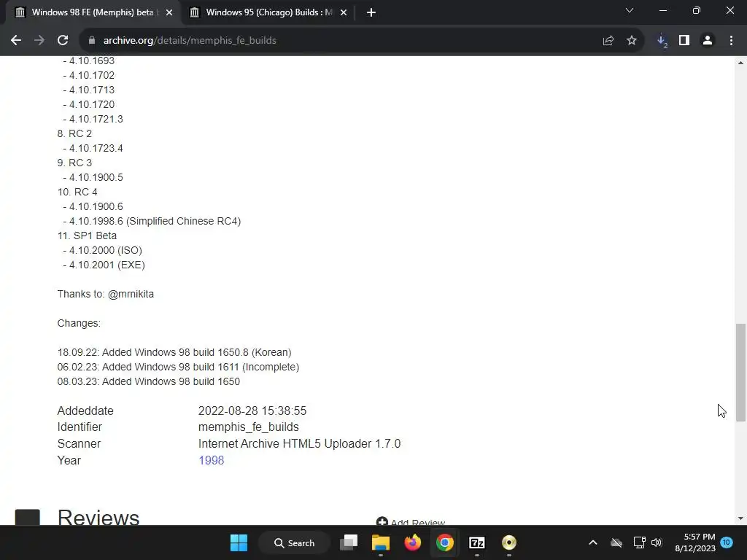Screen dimensions: 747x560
Task: Toggle Chrome side panel
Action: [684, 41]
